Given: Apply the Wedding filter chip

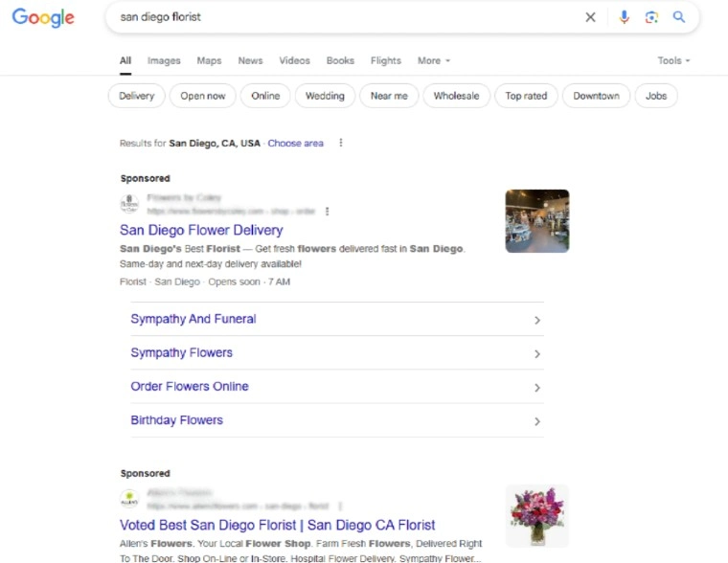Looking at the screenshot, I should click(325, 96).
